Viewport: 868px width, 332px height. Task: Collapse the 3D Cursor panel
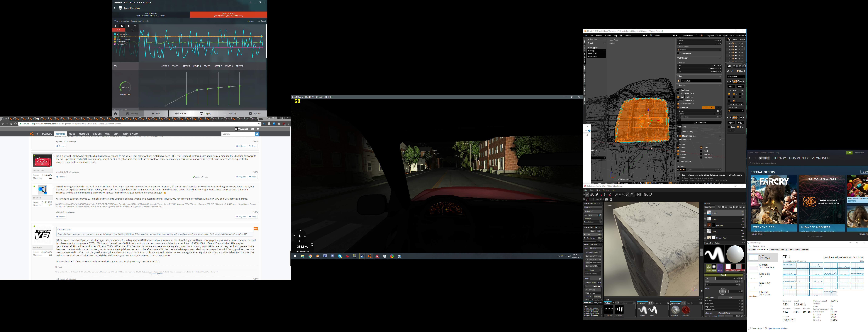point(678,58)
